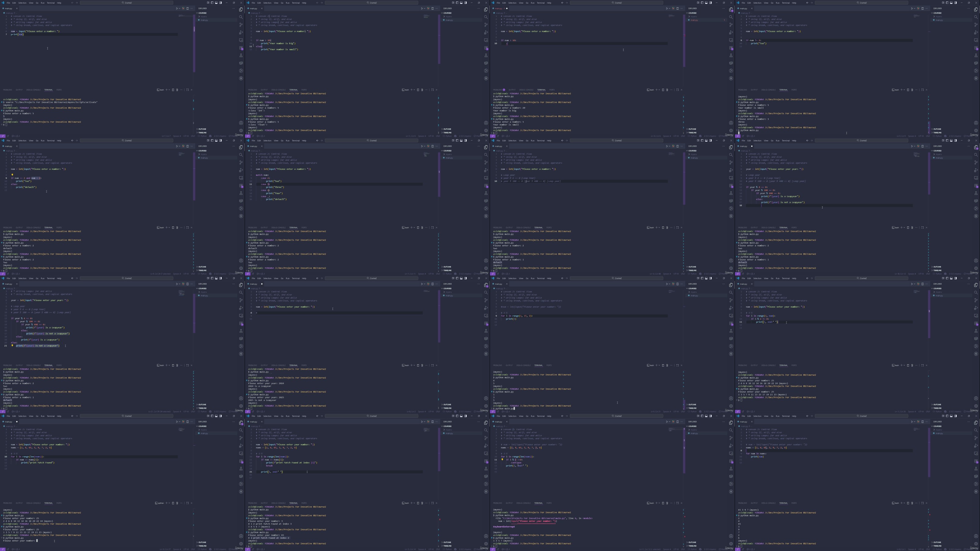This screenshot has height=551, width=980.
Task: Select main.py in Explorer of the match-case window
Action: point(449,158)
